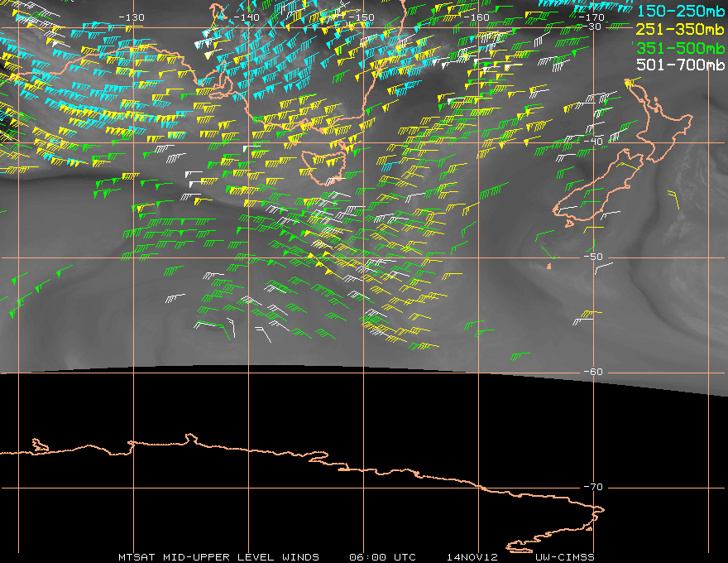Screen dimensions: 728x563
Task: Select the -50 latitude label
Action: pyautogui.click(x=594, y=257)
